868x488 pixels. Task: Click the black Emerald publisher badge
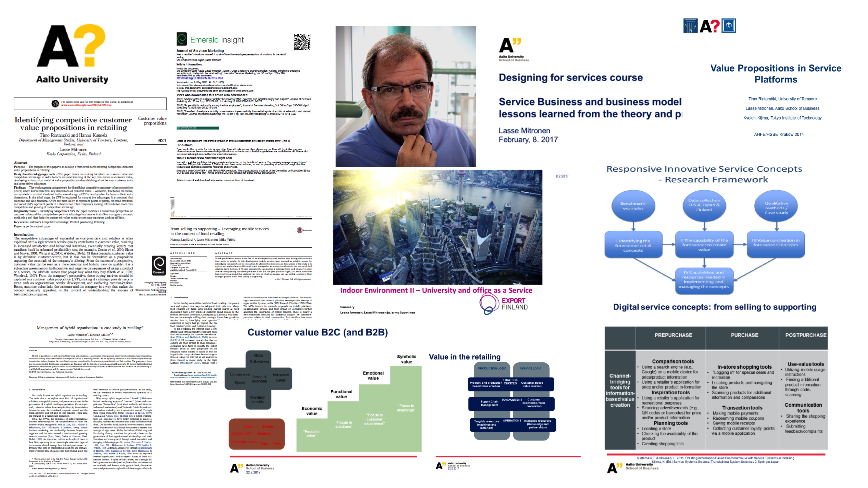pos(158,265)
